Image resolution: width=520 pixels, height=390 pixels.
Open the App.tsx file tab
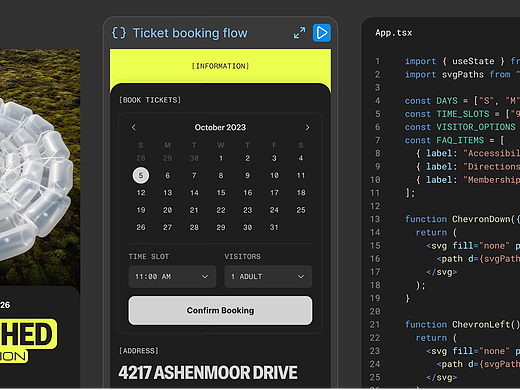(394, 33)
